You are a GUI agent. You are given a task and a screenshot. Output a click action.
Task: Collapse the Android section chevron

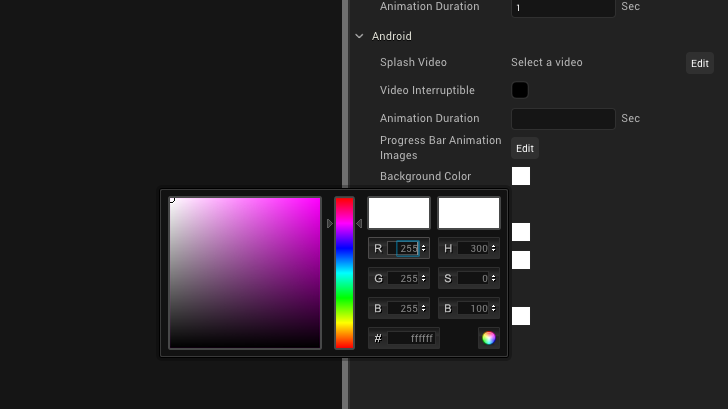359,36
